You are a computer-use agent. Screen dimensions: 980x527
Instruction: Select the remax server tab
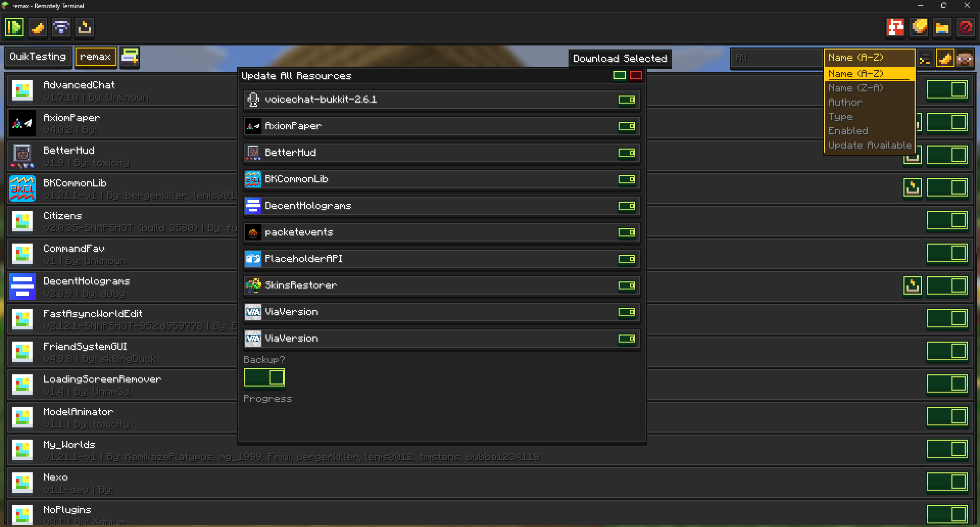tap(95, 57)
